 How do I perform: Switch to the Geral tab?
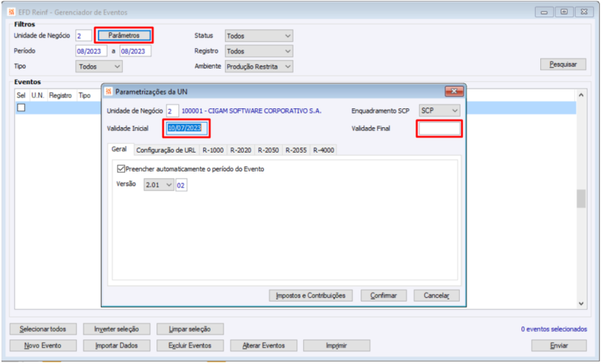119,149
